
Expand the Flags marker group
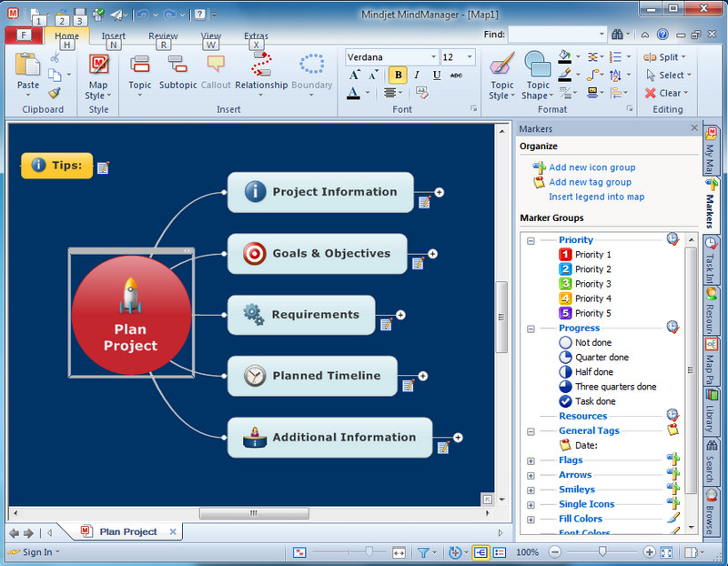point(531,460)
